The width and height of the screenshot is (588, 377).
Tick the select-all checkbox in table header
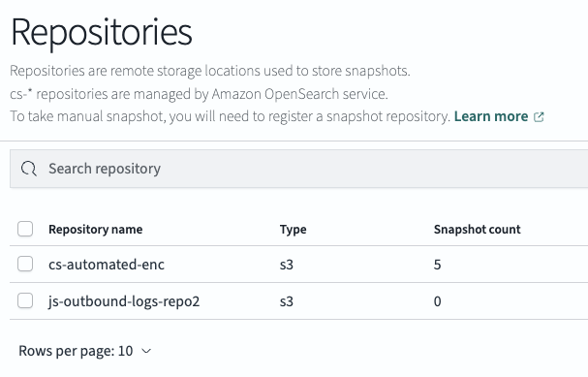click(x=25, y=229)
